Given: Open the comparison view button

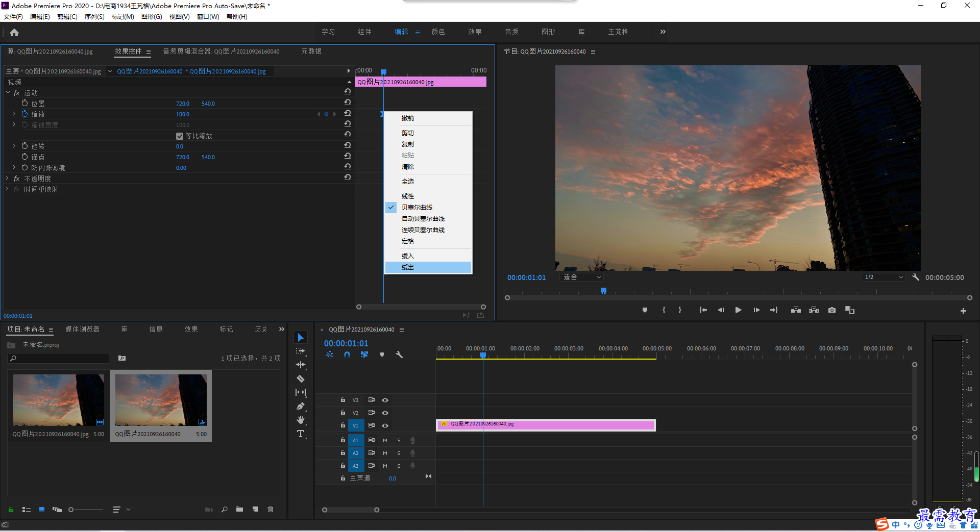Looking at the screenshot, I should point(849,310).
